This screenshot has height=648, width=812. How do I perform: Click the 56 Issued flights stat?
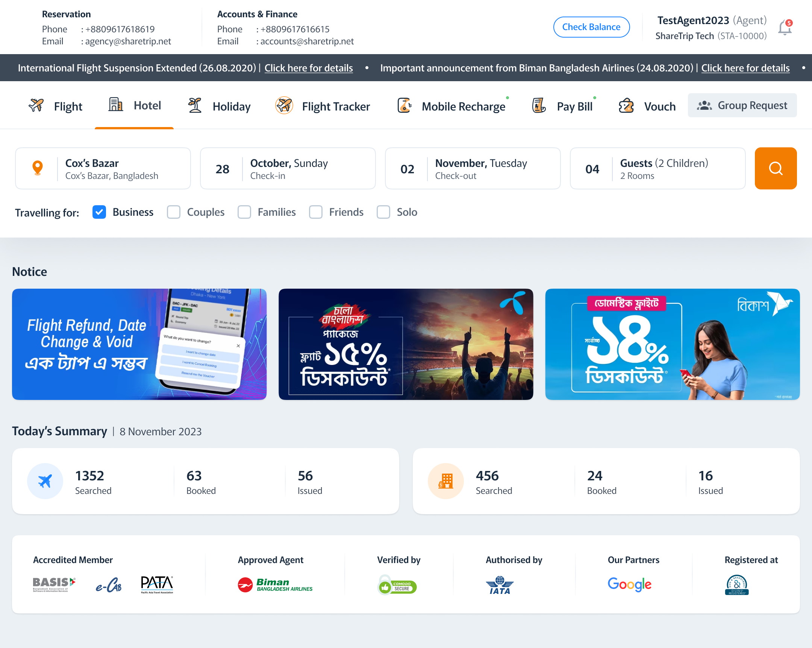[x=310, y=481]
